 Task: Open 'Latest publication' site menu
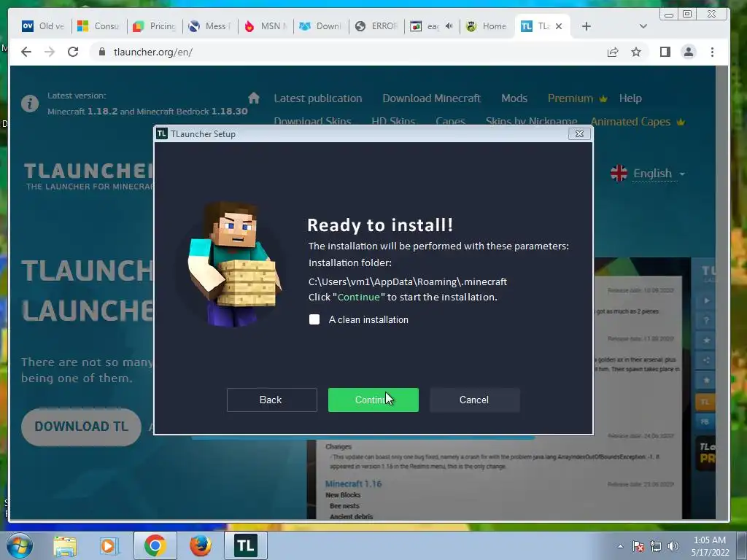coord(318,98)
